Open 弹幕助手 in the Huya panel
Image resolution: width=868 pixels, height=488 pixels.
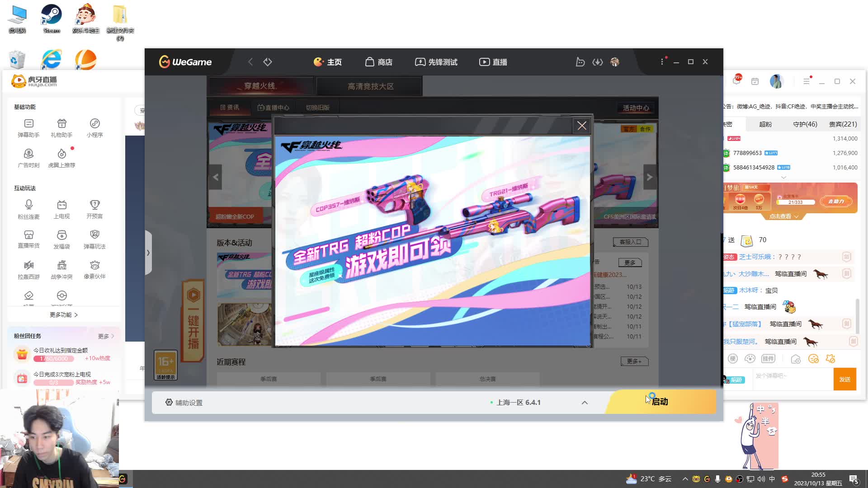(x=28, y=128)
